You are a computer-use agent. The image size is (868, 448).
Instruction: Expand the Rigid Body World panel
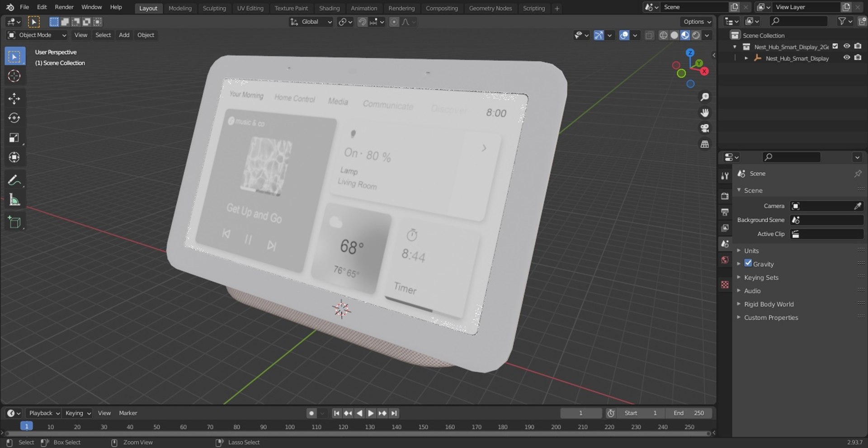(x=769, y=304)
